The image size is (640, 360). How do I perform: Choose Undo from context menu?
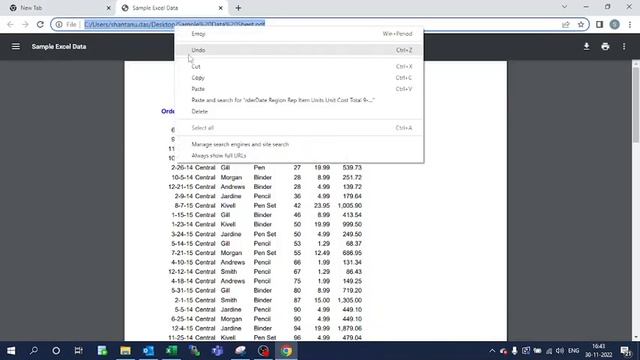point(299,50)
